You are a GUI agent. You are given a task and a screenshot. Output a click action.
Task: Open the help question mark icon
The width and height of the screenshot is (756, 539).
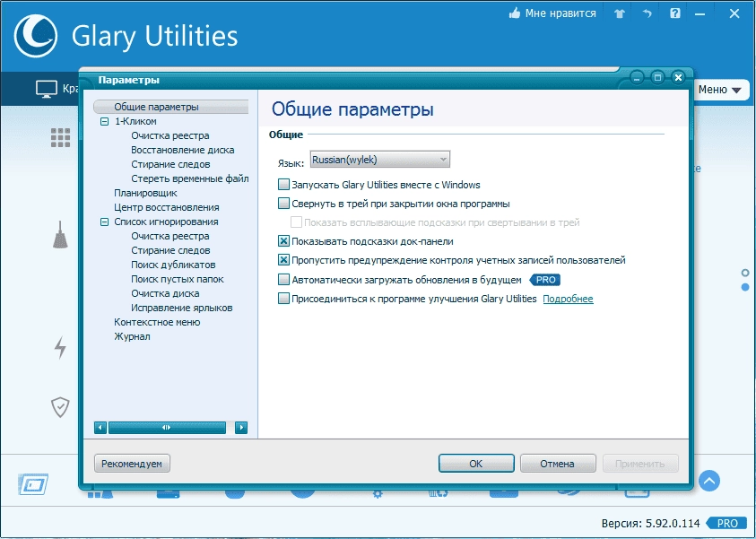675,13
